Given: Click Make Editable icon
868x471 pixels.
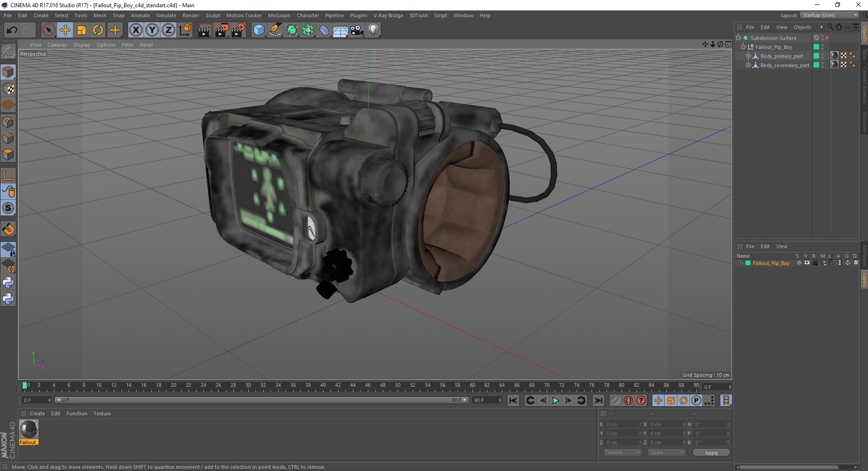Looking at the screenshot, I should point(8,52).
